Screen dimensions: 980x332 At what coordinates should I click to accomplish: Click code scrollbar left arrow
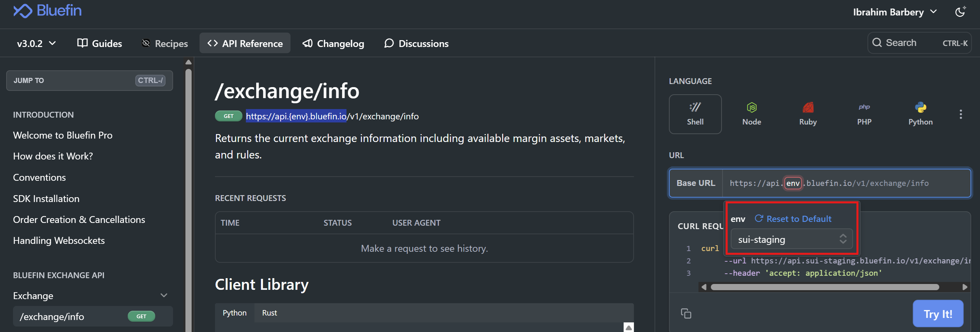(x=704, y=287)
